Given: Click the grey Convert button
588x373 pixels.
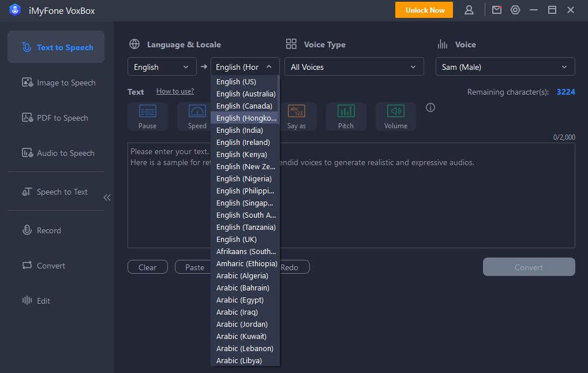Looking at the screenshot, I should [529, 267].
